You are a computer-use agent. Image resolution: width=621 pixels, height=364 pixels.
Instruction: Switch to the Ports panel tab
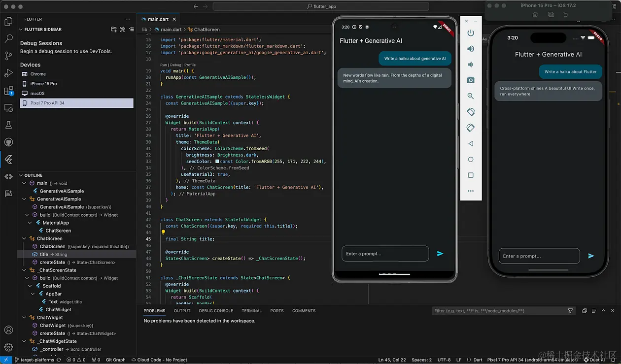pos(277,311)
